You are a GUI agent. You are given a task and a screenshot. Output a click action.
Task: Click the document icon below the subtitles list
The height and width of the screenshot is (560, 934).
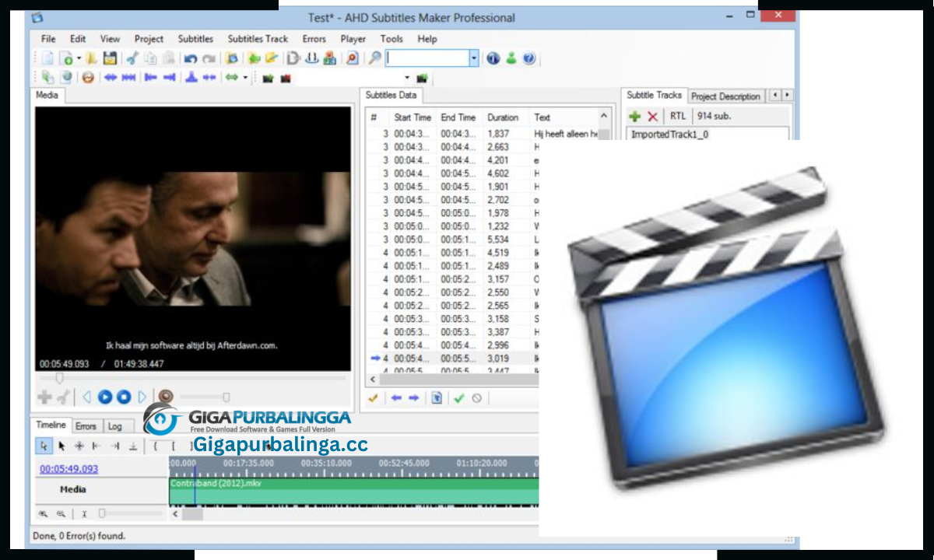[437, 398]
